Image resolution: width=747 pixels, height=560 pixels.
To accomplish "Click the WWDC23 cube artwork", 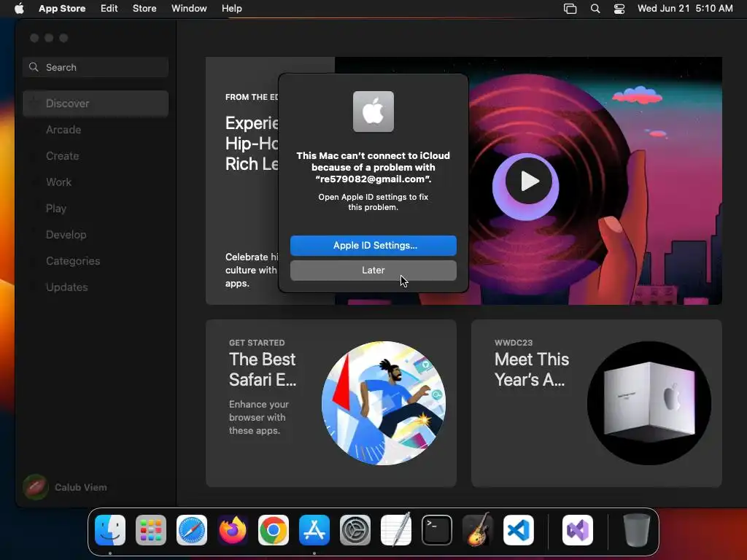I will pos(649,402).
